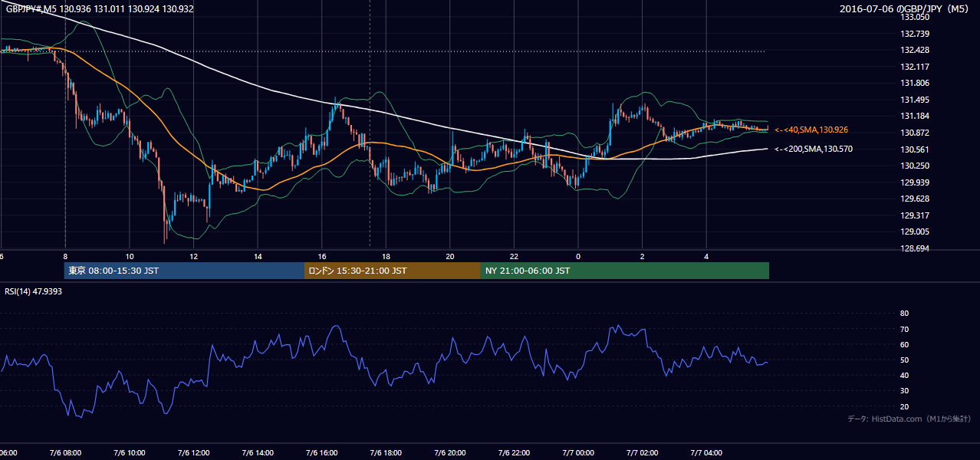The width and height of the screenshot is (980, 460).
Task: Click the 7/7 04:00 bottom date label
Action: (706, 452)
